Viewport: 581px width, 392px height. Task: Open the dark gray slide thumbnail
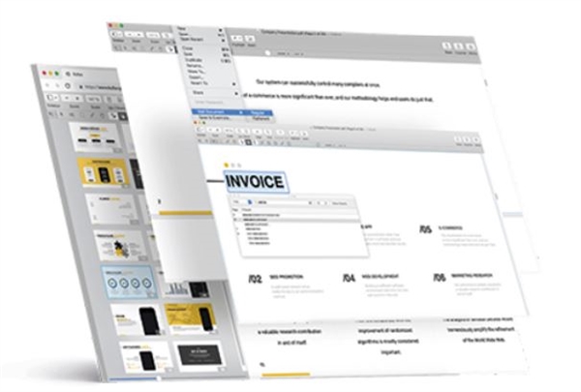pyautogui.click(x=199, y=355)
